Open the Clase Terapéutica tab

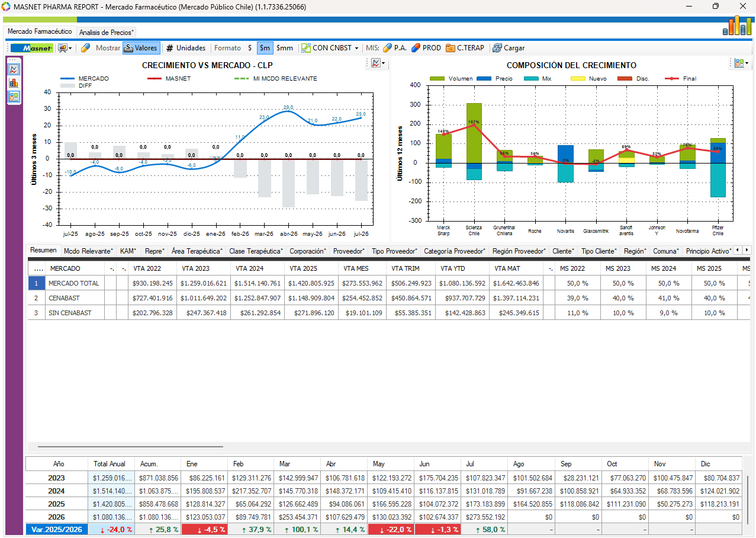tap(256, 251)
